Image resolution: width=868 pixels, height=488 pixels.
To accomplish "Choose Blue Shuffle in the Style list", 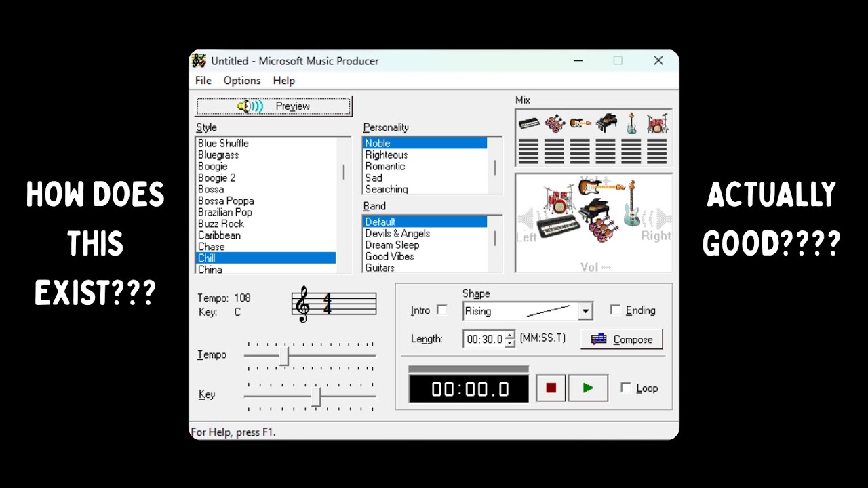I will (266, 143).
